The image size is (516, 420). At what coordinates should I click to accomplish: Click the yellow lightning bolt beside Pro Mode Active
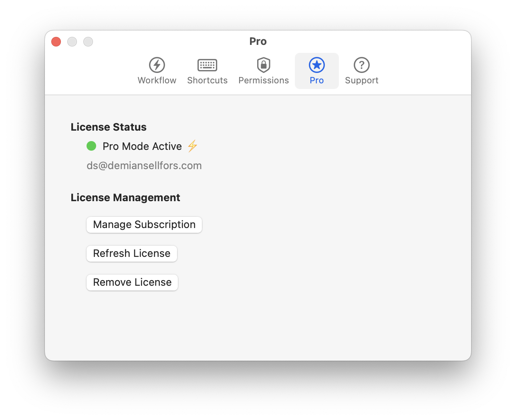192,146
